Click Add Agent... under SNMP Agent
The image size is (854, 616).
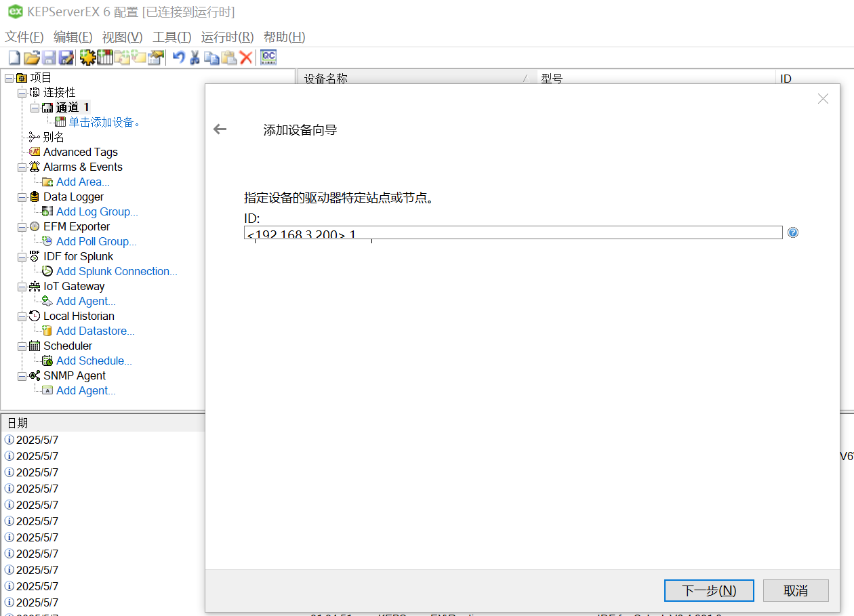(x=86, y=390)
